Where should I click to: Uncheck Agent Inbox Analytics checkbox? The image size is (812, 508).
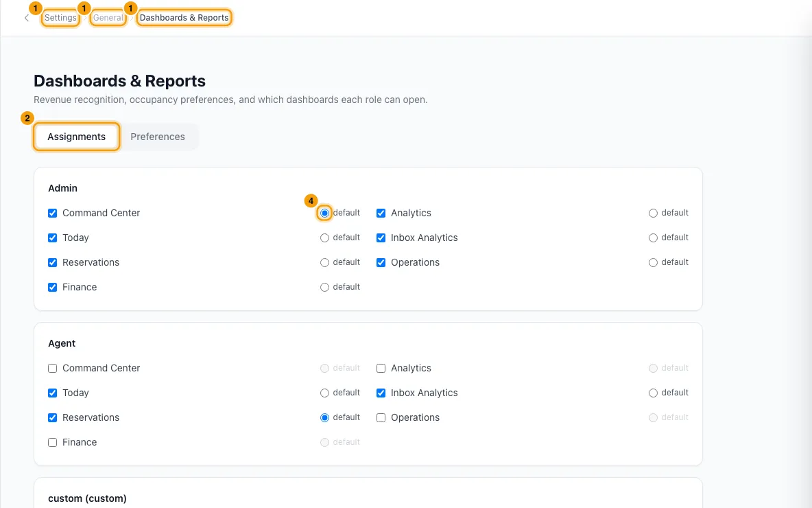click(381, 393)
